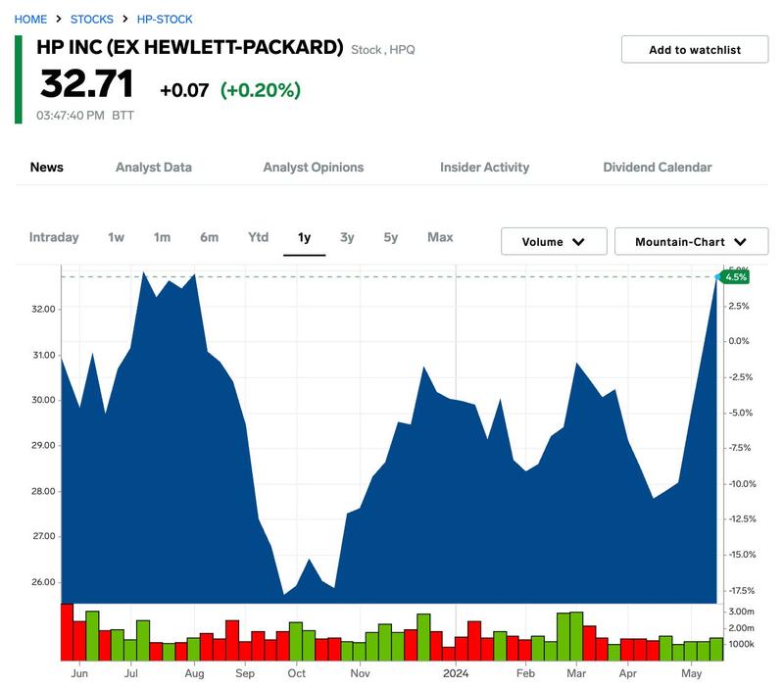Select the News tab

(46, 167)
